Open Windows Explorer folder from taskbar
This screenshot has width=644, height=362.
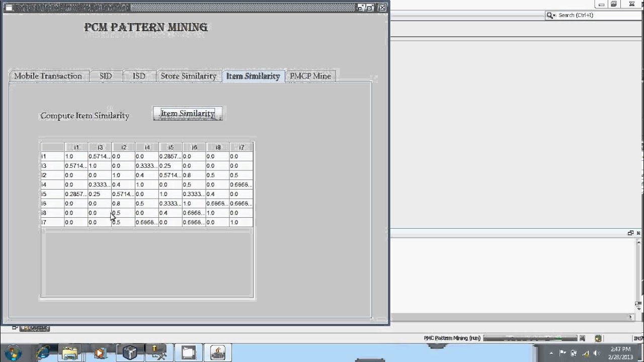(x=70, y=353)
